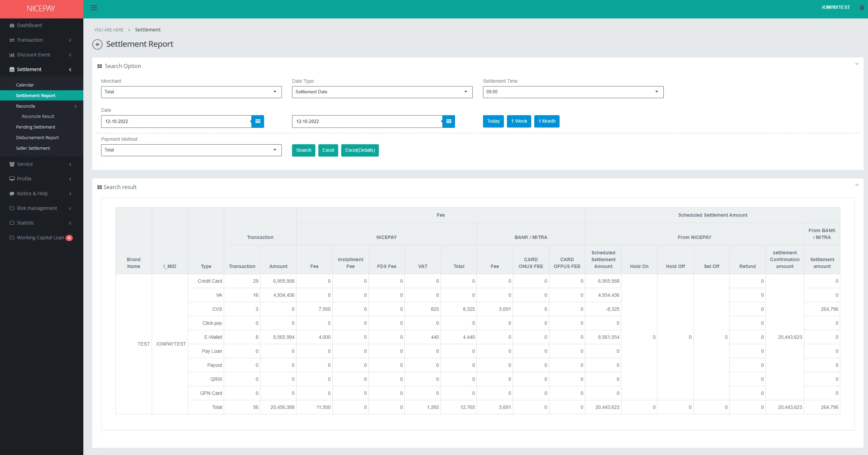868x455 pixels.
Task: Click the start date input field
Action: 176,121
